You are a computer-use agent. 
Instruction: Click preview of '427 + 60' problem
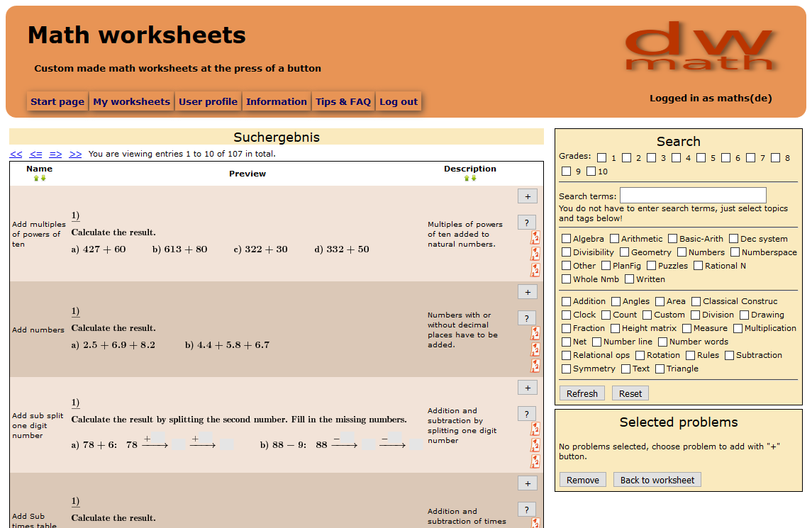(99, 249)
